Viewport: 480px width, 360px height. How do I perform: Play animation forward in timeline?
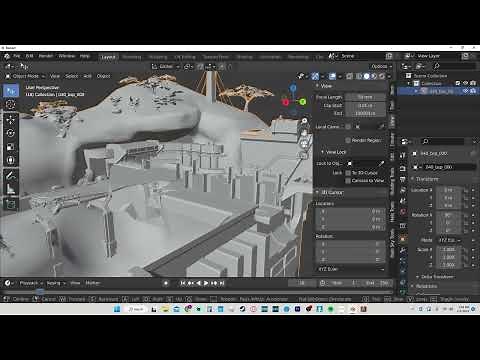coord(206,283)
